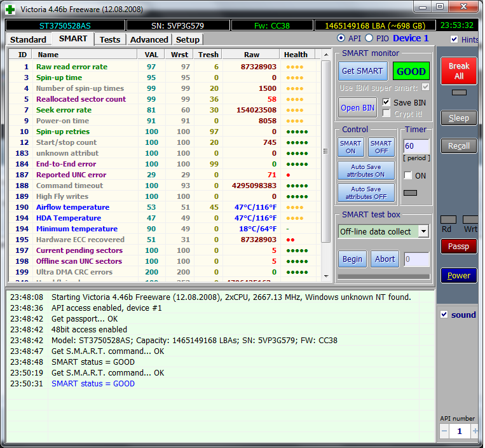
Task: Click the Sleep button
Action: [459, 118]
